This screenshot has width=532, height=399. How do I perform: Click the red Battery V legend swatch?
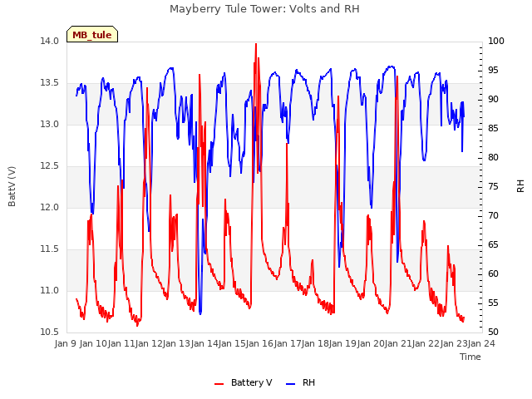tap(219, 384)
